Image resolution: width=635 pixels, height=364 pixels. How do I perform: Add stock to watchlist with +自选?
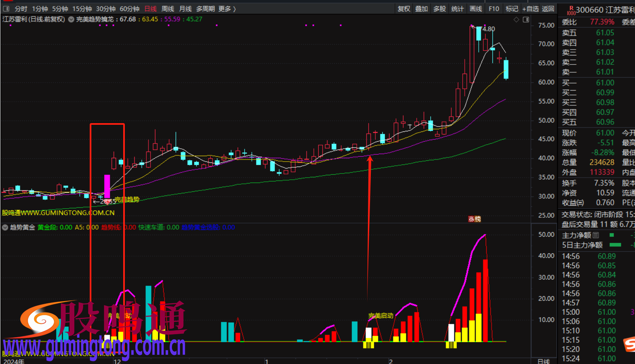[x=530, y=9]
